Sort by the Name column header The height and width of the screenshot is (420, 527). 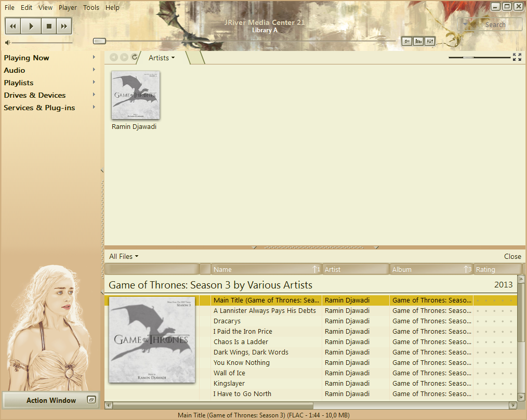point(266,269)
